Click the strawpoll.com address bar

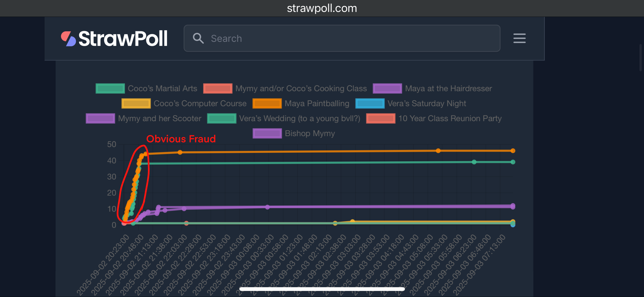322,8
